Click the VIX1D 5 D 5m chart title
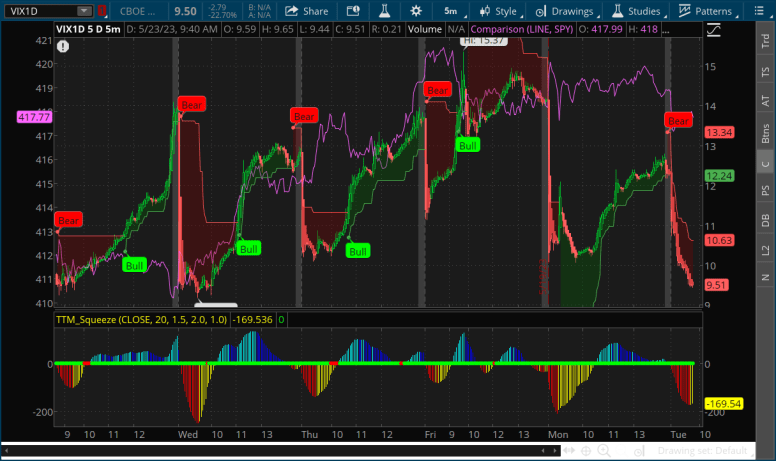The height and width of the screenshot is (461, 776). point(88,29)
